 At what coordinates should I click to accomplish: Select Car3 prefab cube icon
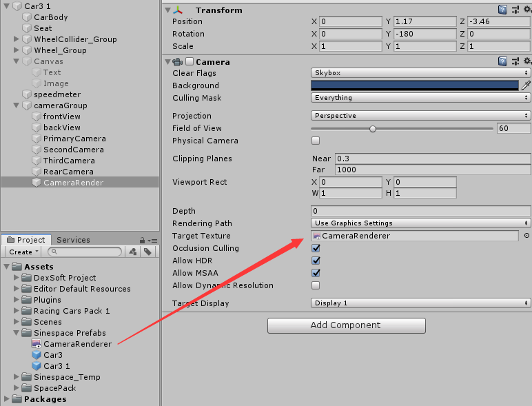[x=37, y=355]
